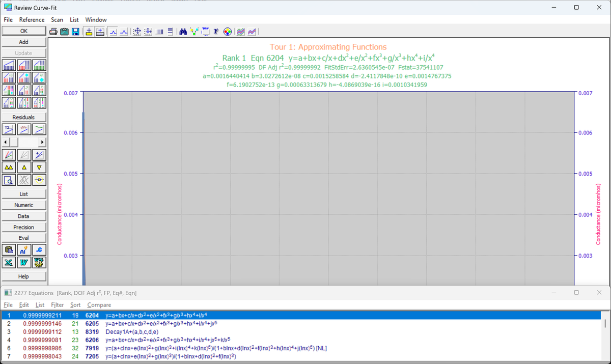Open the File menu of Review Curve-Fit
611x364 pixels.
coord(8,20)
